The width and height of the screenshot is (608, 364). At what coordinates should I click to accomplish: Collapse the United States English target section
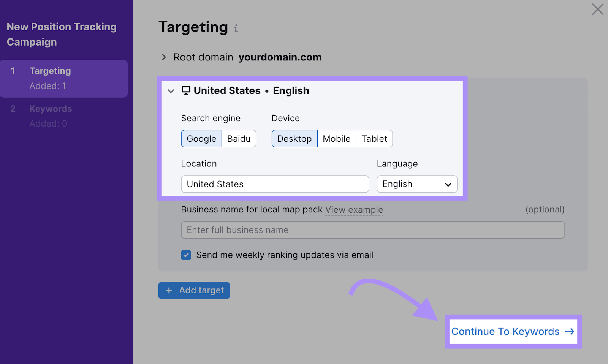click(171, 91)
